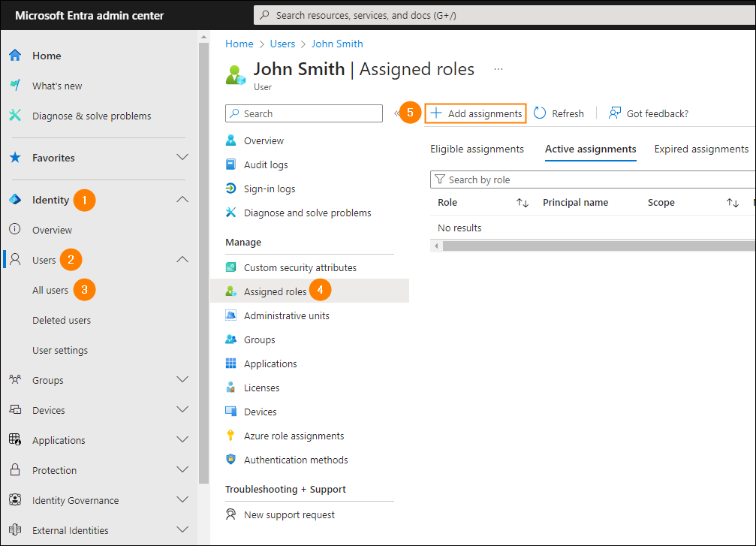Click the Applications grid icon in left sidebar
756x546 pixels.
(x=15, y=439)
